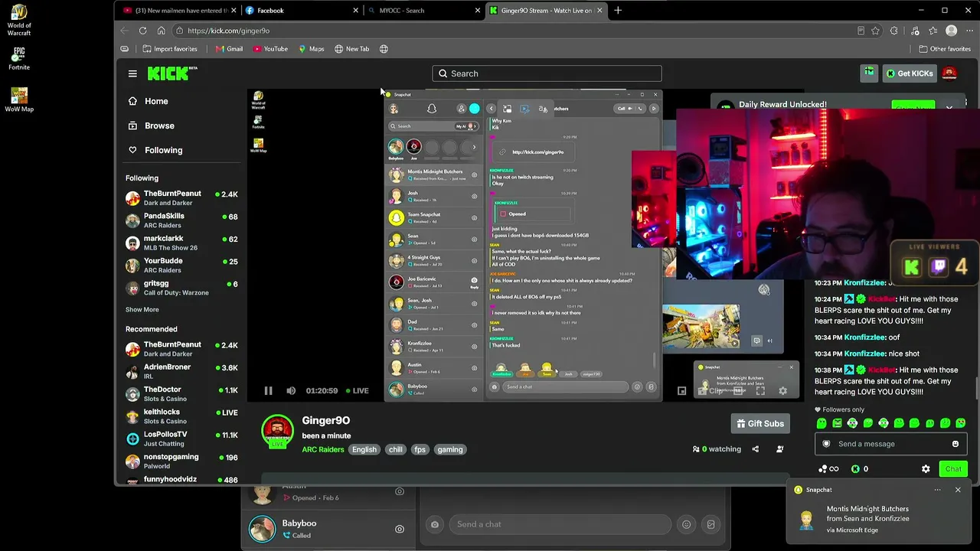The width and height of the screenshot is (980, 551).
Task: Select the fps tag
Action: [x=420, y=450]
